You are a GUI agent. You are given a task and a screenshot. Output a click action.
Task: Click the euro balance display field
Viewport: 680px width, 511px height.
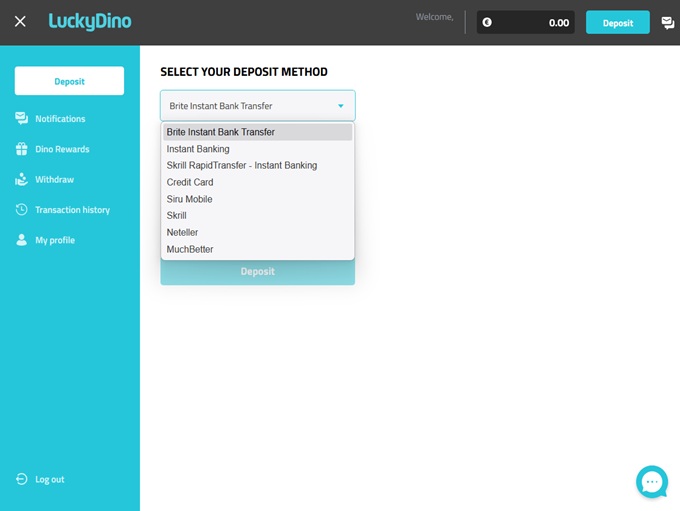525,23
